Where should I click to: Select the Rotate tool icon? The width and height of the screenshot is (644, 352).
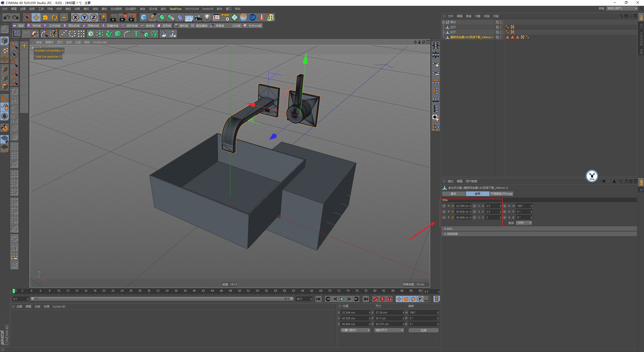pyautogui.click(x=54, y=17)
